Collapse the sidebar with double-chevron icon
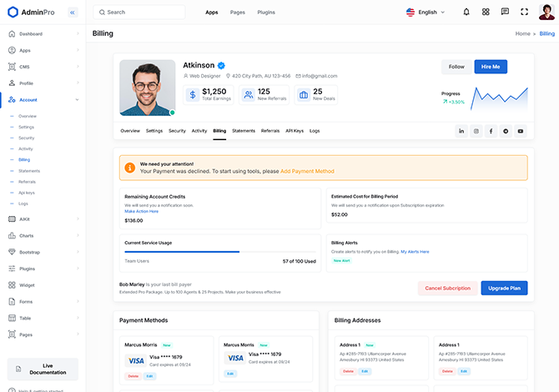Image resolution: width=559 pixels, height=392 pixels. 72,13
